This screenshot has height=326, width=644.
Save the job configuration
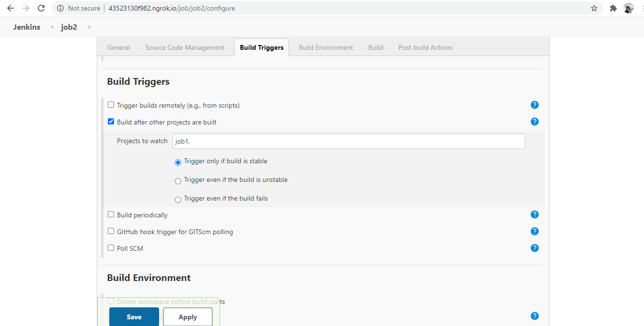tap(134, 316)
